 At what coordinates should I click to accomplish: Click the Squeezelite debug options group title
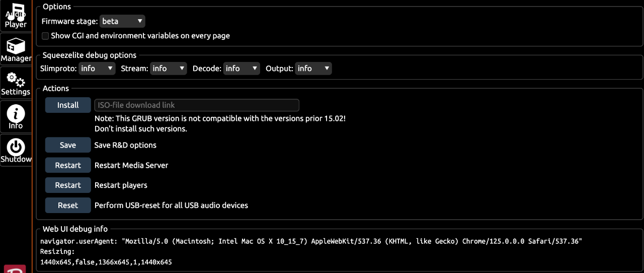(x=90, y=55)
